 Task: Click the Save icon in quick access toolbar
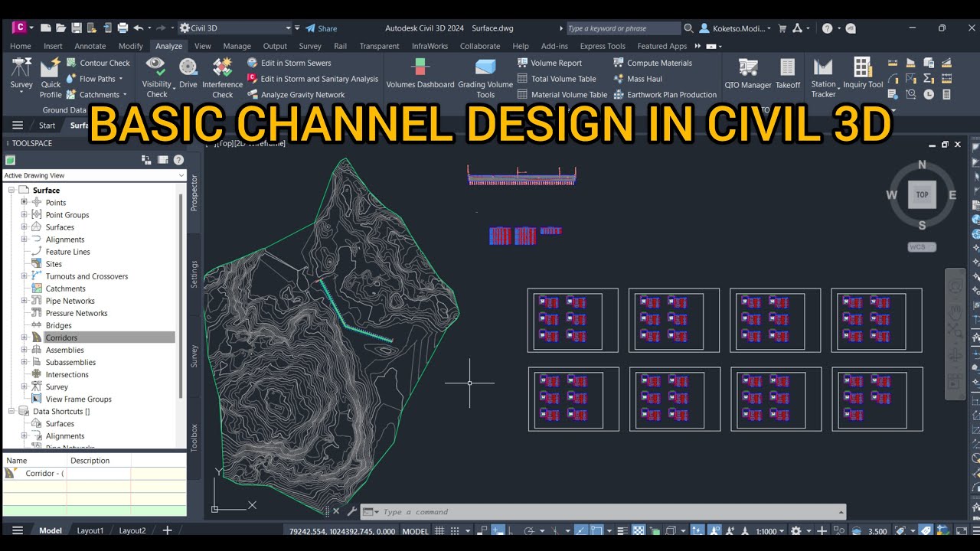77,28
